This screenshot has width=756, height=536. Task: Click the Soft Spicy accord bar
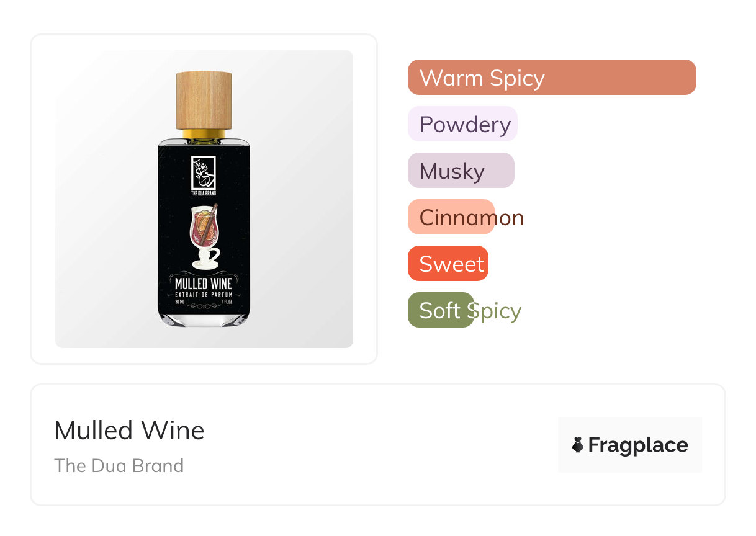(x=441, y=310)
